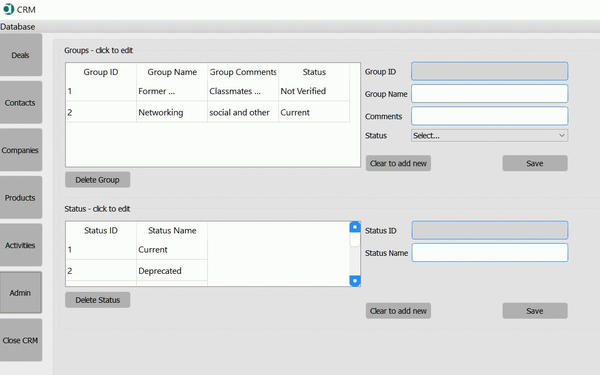
Task: Click Clear to add new for Groups
Action: pos(398,163)
